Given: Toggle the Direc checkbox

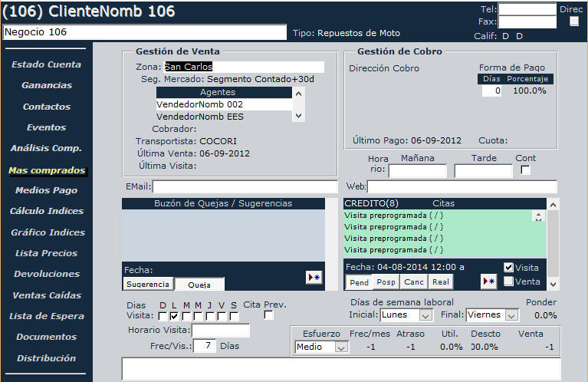Looking at the screenshot, I should coord(574,21).
